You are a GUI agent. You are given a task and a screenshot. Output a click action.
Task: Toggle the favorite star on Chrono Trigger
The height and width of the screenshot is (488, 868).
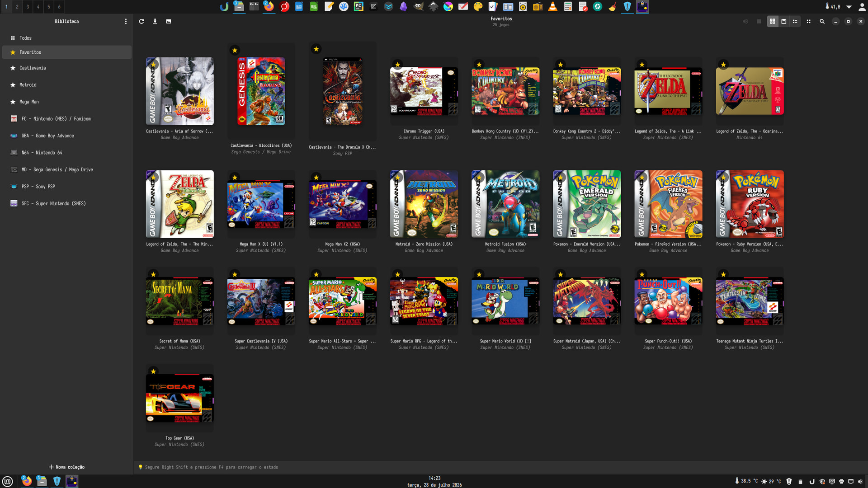pyautogui.click(x=397, y=65)
